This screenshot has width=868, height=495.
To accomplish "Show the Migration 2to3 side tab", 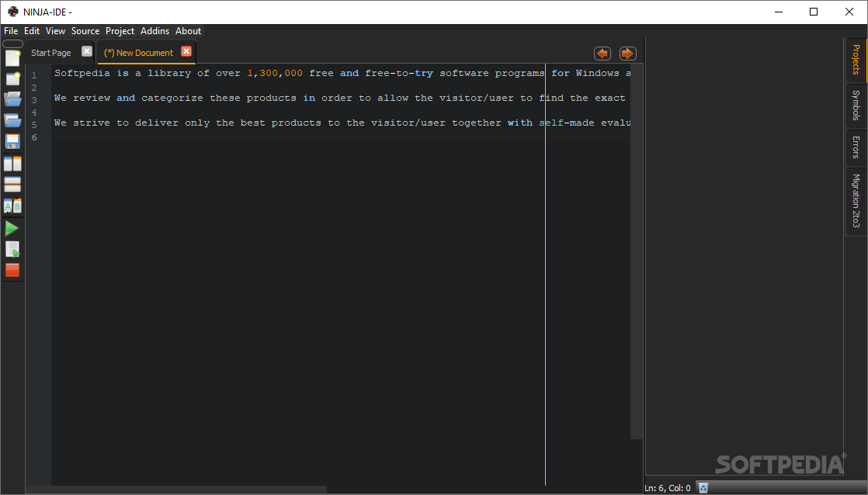I will pos(856,201).
